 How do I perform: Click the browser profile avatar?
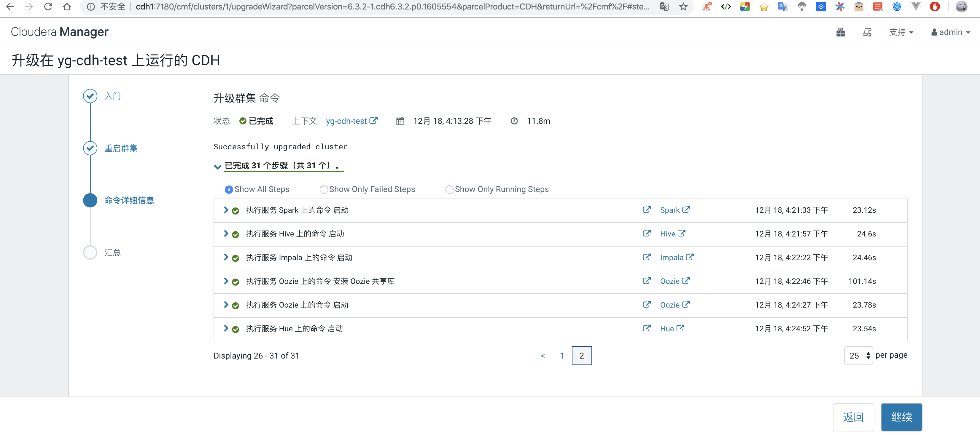(x=961, y=7)
